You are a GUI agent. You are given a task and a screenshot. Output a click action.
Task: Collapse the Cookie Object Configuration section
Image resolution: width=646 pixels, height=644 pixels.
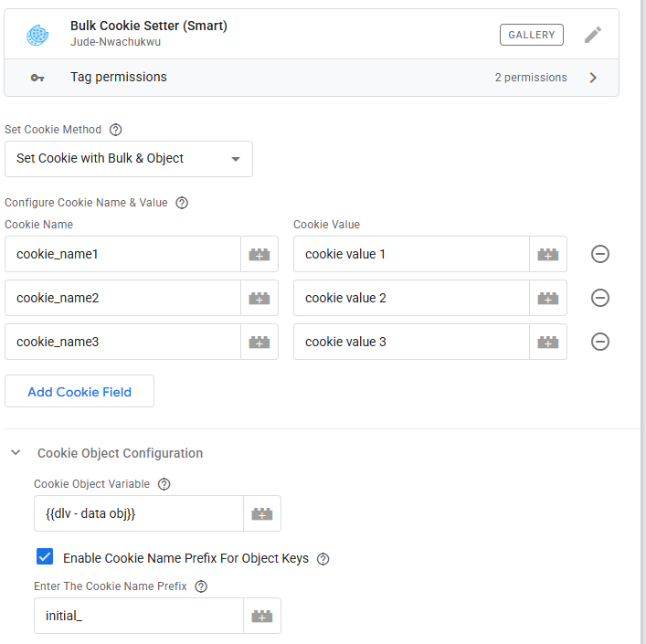tap(16, 453)
